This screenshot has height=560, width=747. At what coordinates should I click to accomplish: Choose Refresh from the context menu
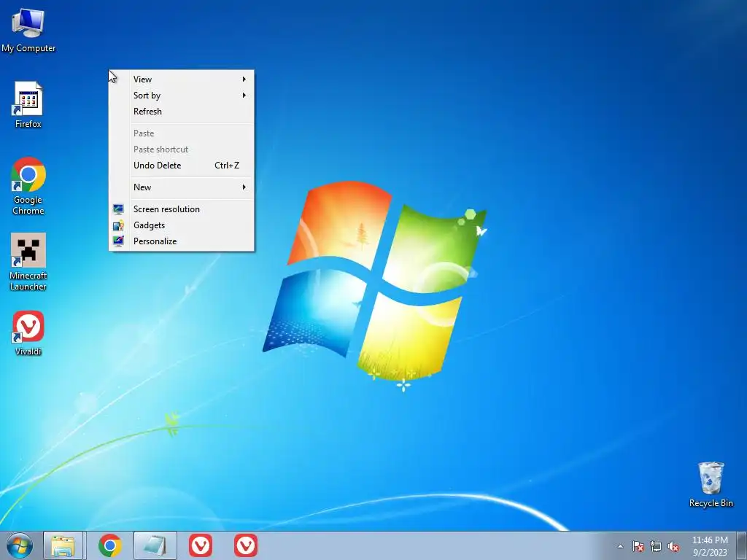182,112
